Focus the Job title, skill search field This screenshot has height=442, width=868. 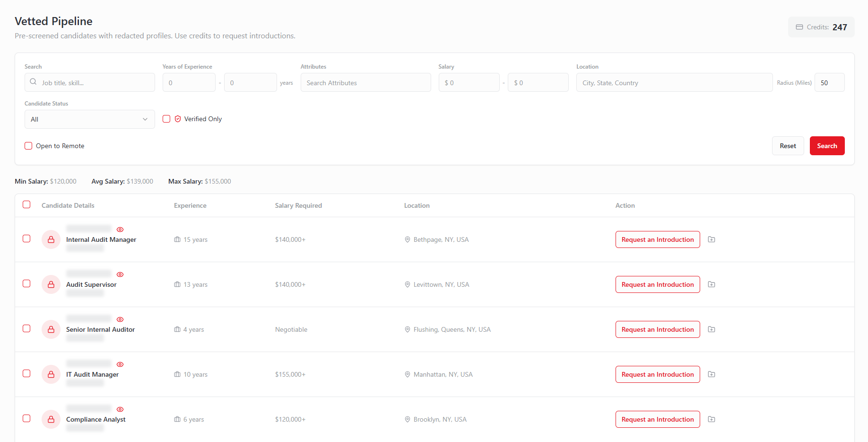(95, 83)
